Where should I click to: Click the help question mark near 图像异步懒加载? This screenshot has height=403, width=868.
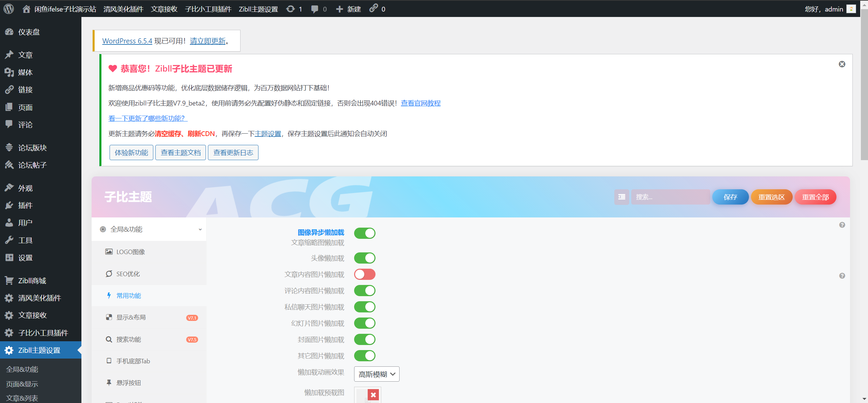coord(842,225)
